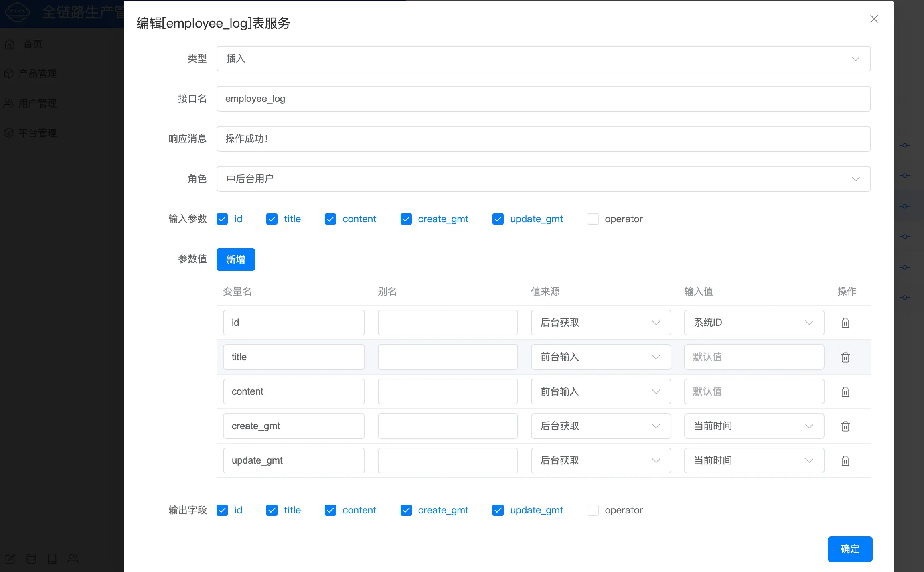Open the 类型 dropdown showing 插入
Viewport: 924px width, 572px height.
[x=543, y=59]
